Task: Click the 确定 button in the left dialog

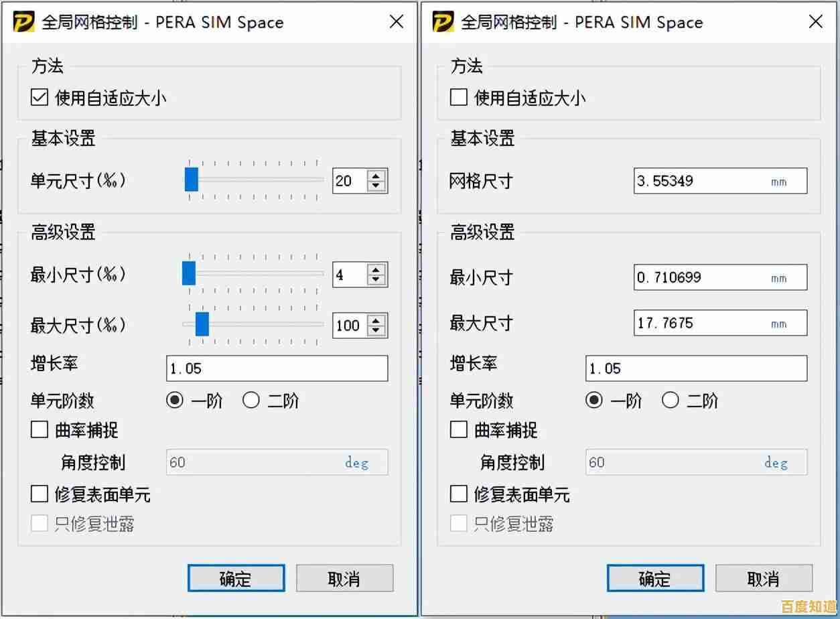Action: [236, 577]
